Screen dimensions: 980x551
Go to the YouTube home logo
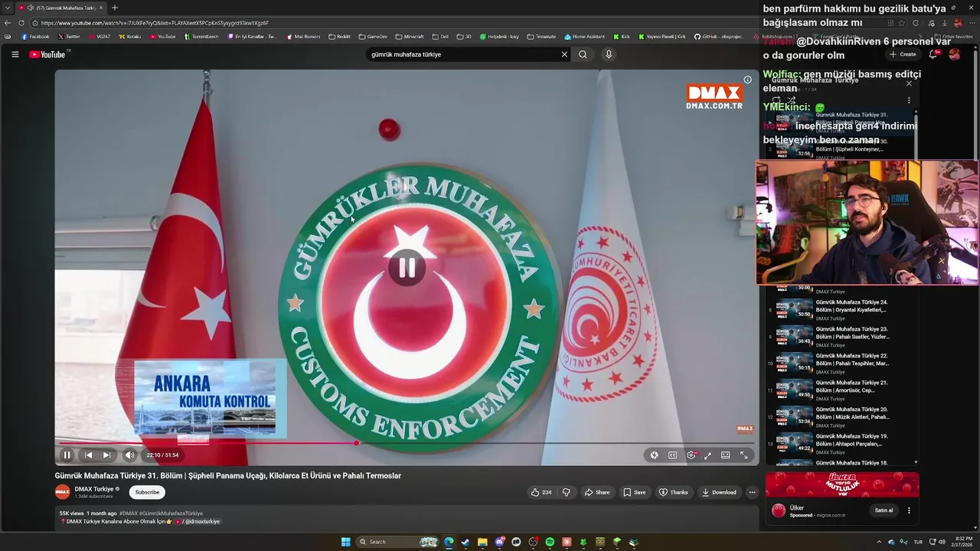47,54
